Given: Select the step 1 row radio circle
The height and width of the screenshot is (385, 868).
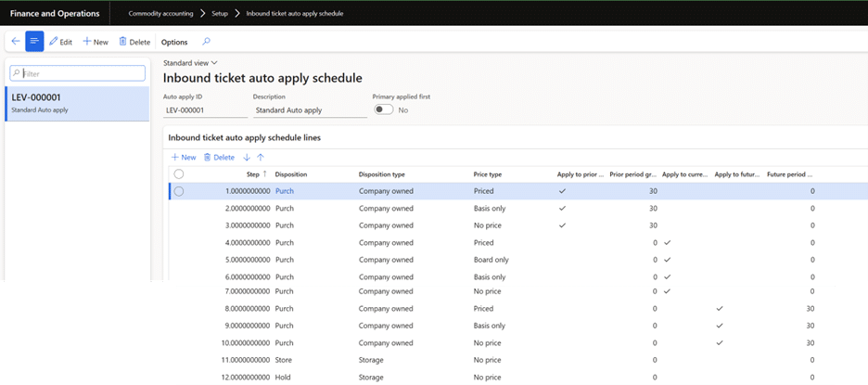Looking at the screenshot, I should coord(179,191).
